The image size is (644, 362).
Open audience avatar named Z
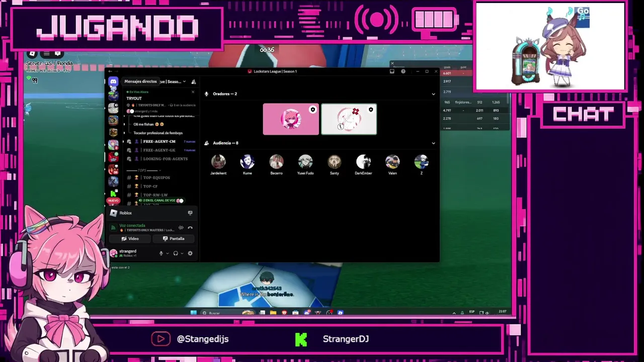coord(422,161)
